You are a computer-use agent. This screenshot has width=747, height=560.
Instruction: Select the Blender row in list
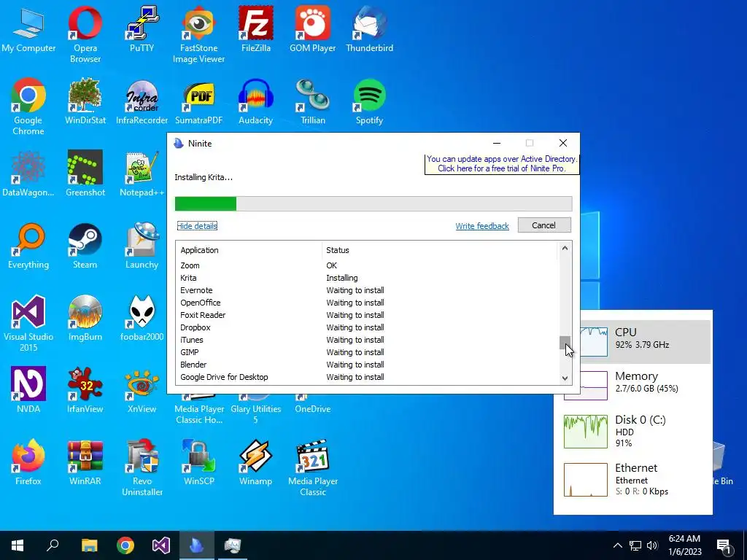pyautogui.click(x=367, y=365)
